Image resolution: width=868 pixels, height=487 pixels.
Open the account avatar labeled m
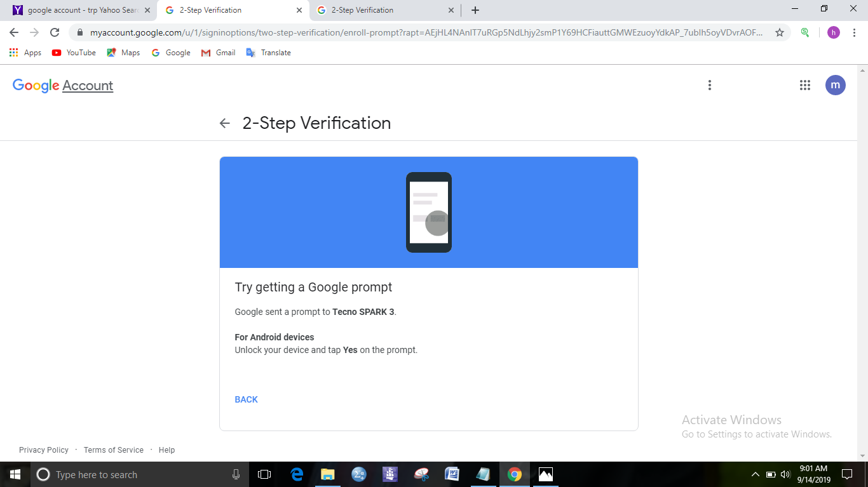click(x=836, y=85)
